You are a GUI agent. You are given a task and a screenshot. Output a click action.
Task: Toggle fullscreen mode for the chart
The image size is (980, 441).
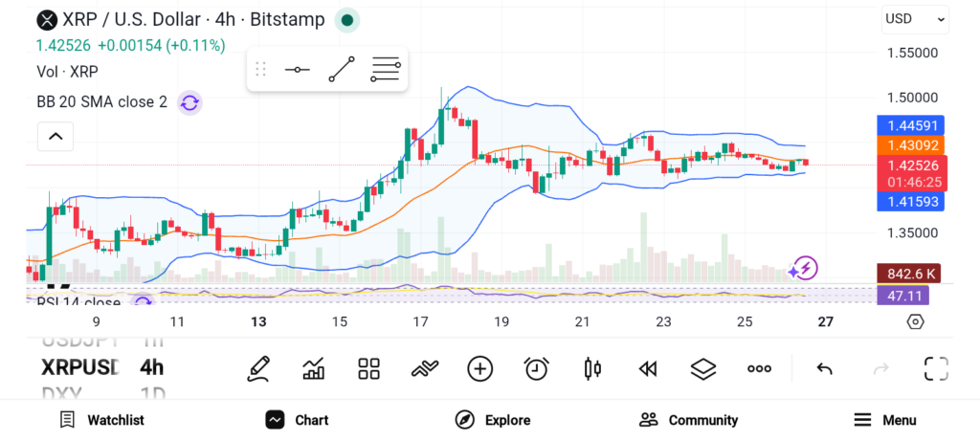pyautogui.click(x=935, y=368)
